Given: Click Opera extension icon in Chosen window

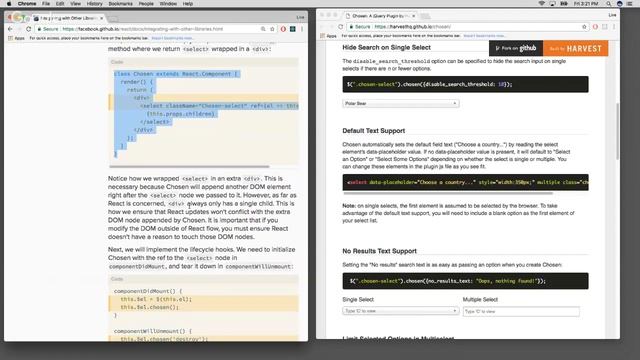Looking at the screenshot, I should 595,27.
